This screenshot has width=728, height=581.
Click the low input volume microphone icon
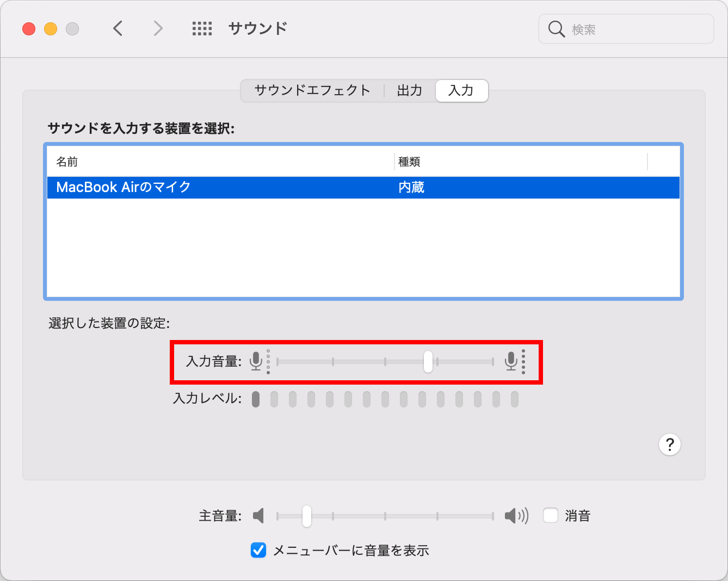256,361
